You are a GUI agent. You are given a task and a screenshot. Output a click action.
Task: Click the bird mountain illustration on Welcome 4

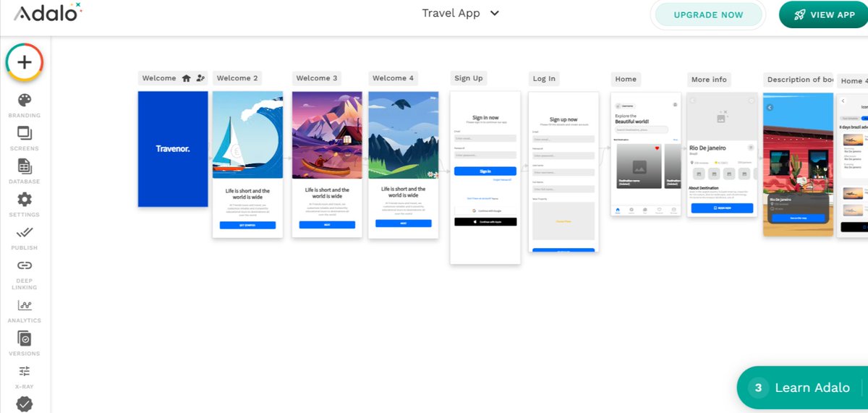coord(403,135)
